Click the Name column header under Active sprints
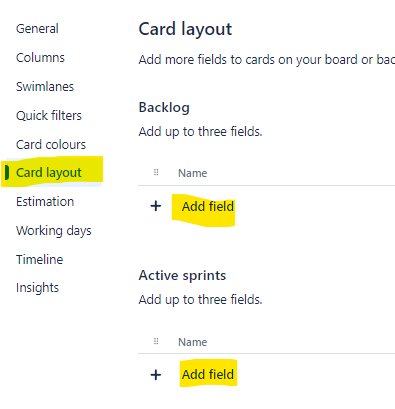 (193, 342)
